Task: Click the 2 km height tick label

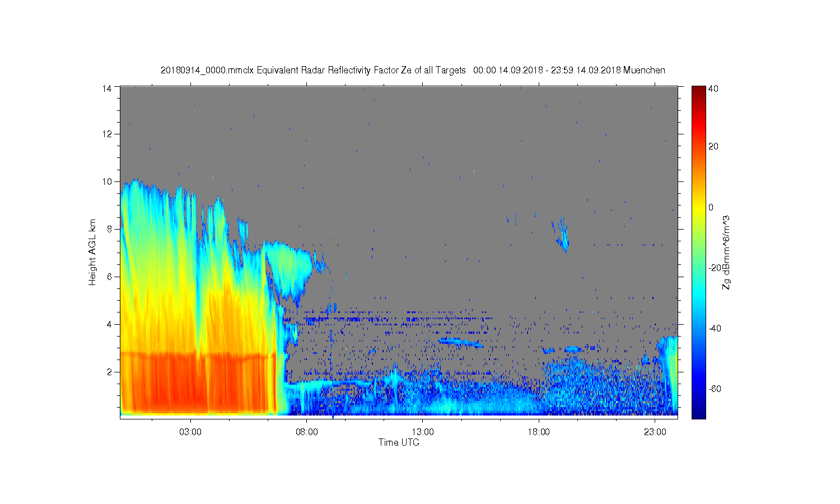Action: (111, 372)
